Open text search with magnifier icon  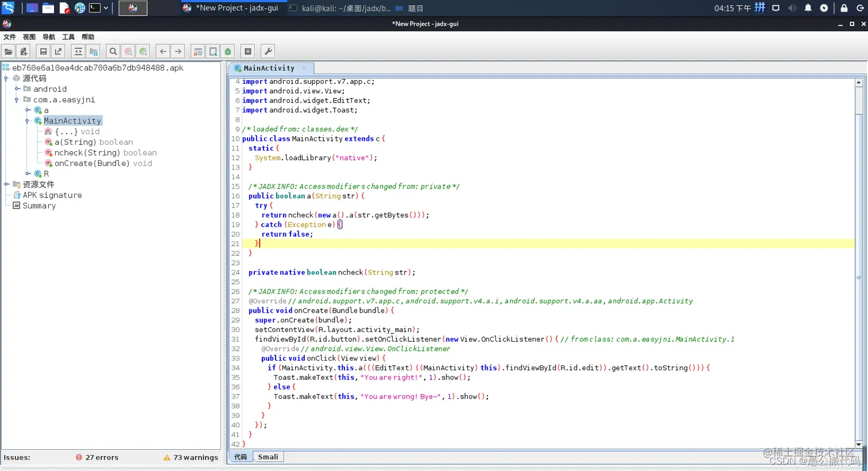[x=113, y=52]
